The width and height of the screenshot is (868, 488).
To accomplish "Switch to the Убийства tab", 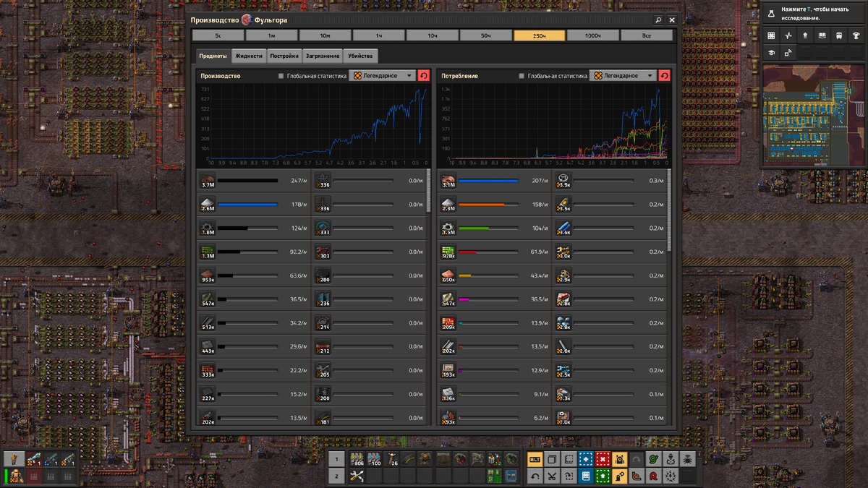I will click(360, 56).
